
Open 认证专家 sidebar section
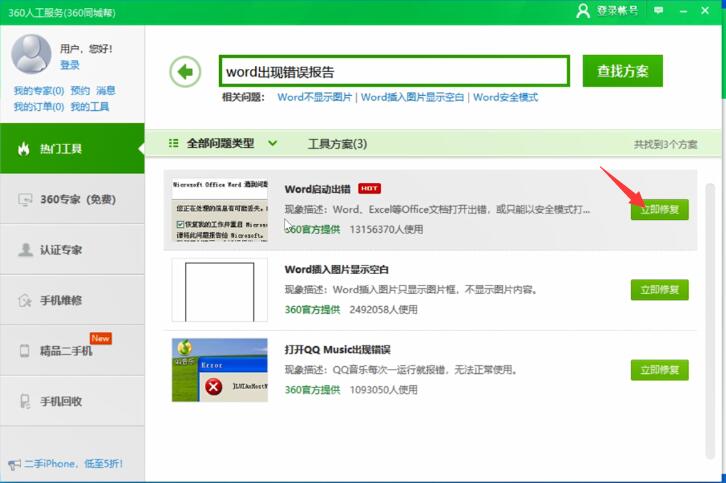72,250
